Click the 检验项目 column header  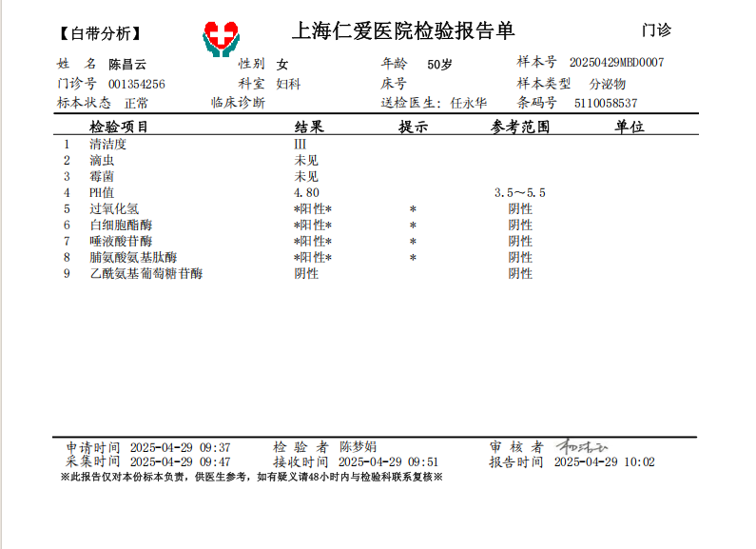tap(119, 127)
